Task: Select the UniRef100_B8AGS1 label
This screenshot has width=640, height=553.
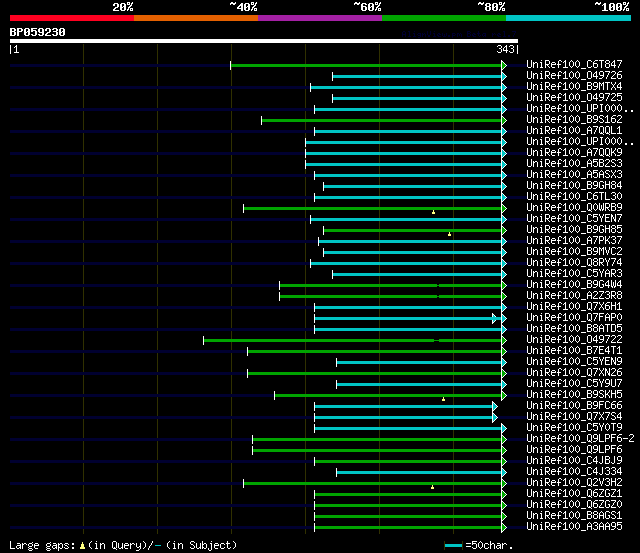Action: pyautogui.click(x=574, y=516)
